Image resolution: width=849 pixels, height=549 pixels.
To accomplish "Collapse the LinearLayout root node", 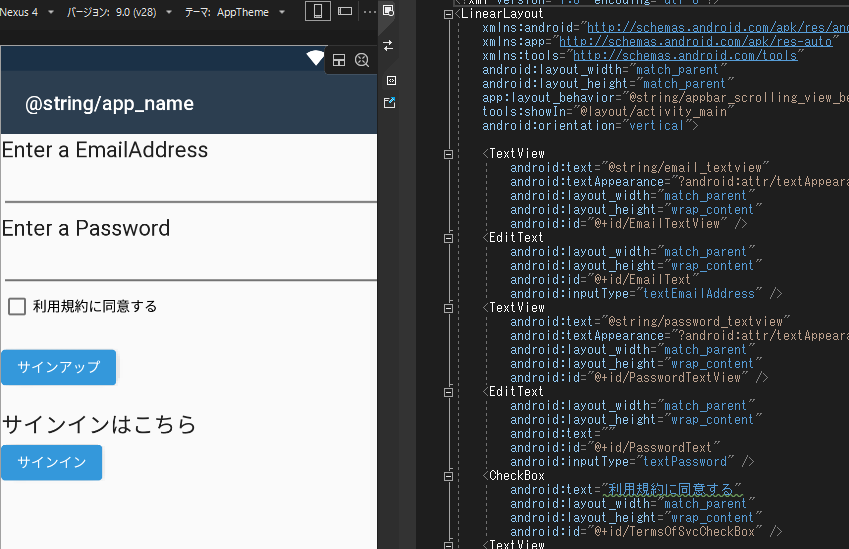I will click(448, 15).
